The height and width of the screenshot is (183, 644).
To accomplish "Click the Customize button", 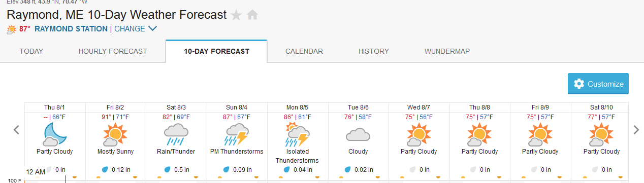I will [598, 84].
